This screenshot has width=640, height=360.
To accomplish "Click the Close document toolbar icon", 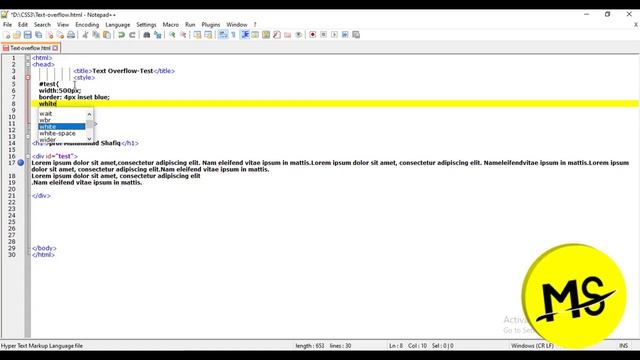I will click(x=50, y=35).
